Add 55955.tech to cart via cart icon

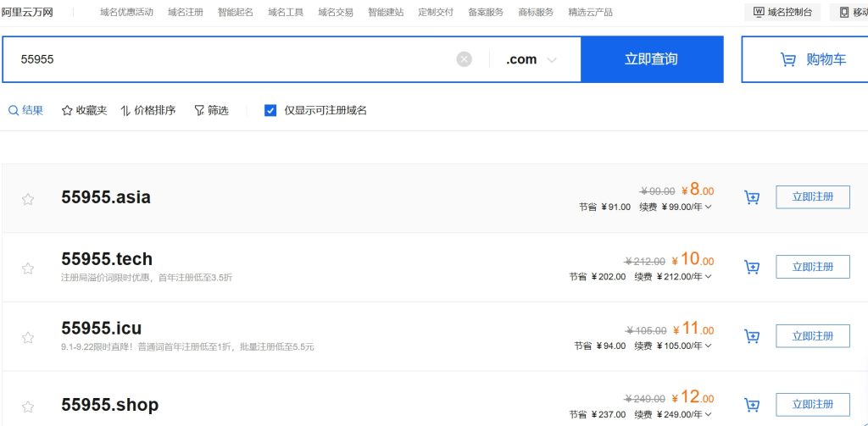pos(751,267)
